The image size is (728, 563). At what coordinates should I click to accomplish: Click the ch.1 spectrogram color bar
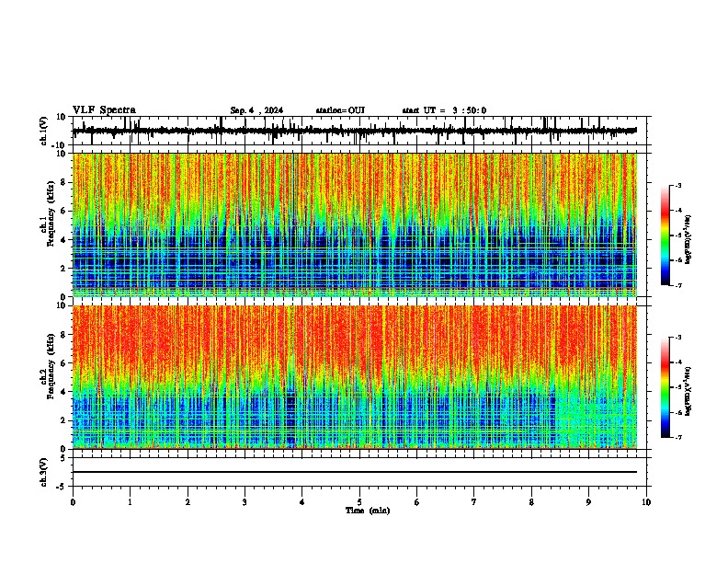pyautogui.click(x=665, y=236)
